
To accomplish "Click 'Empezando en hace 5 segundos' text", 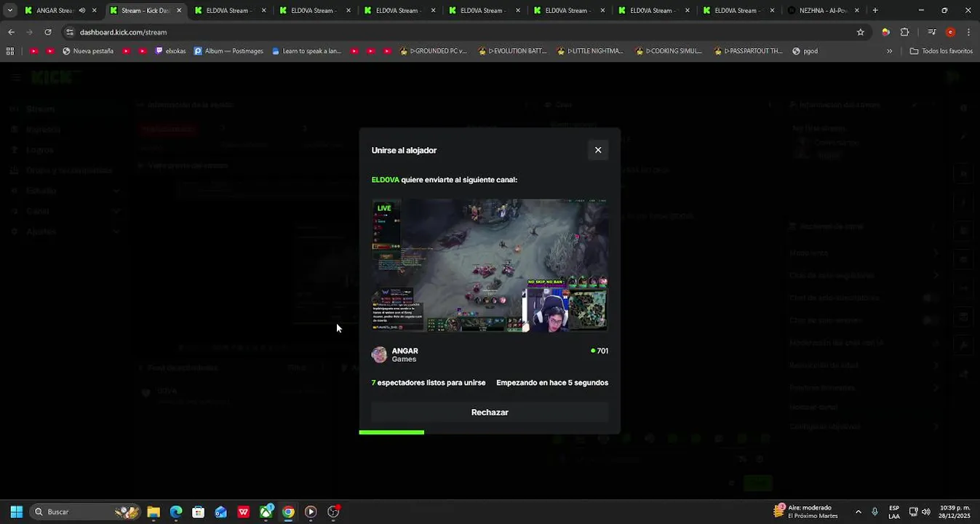I will [552, 383].
